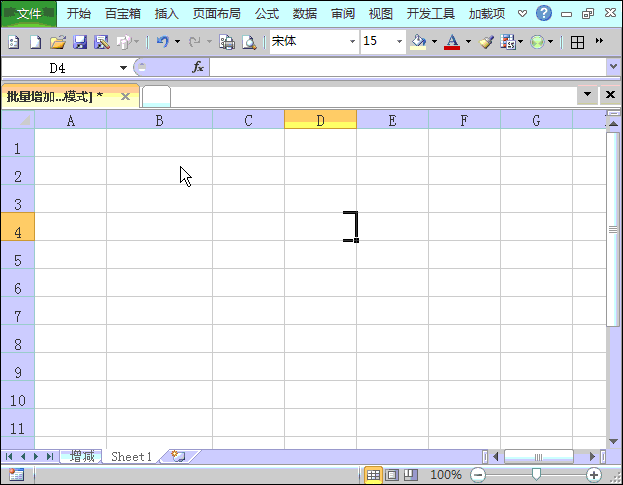Click the green circle toolbar icon

coord(537,42)
